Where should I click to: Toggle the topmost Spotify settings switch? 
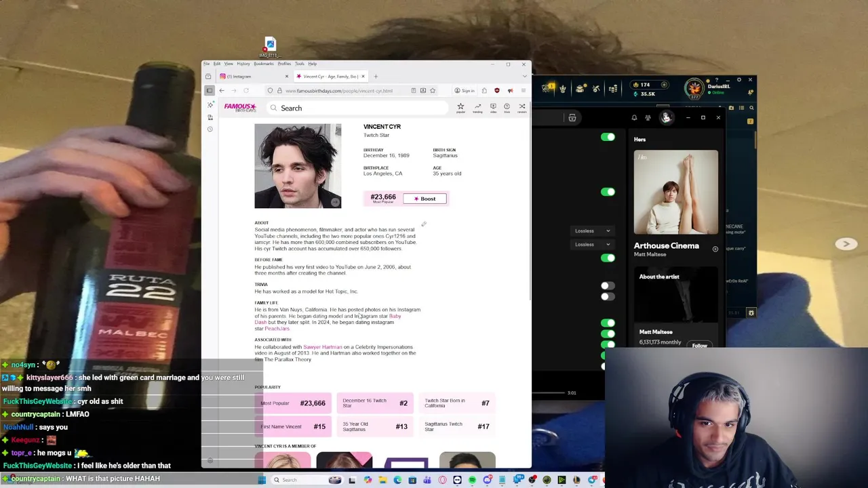[608, 137]
